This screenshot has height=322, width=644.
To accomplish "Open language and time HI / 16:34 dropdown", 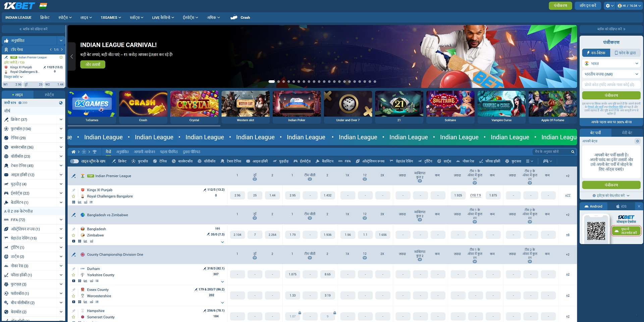I will [x=629, y=6].
